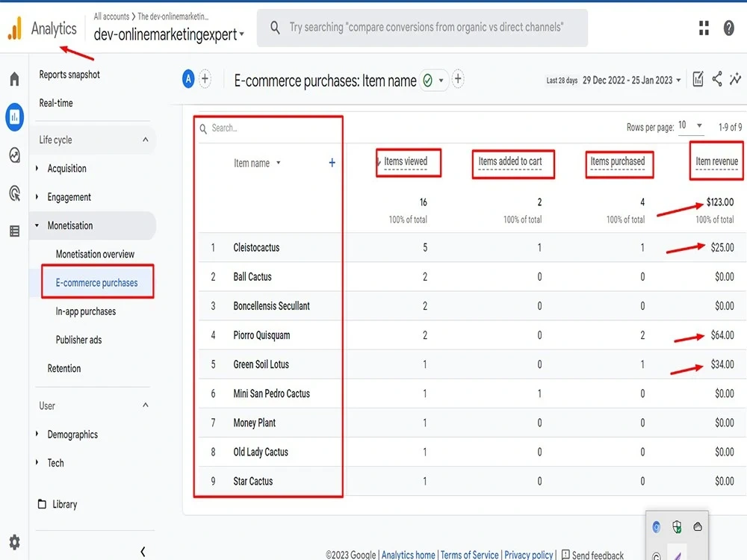Open the Advertising icon in left rail
This screenshot has height=560, width=747.
pos(15,193)
